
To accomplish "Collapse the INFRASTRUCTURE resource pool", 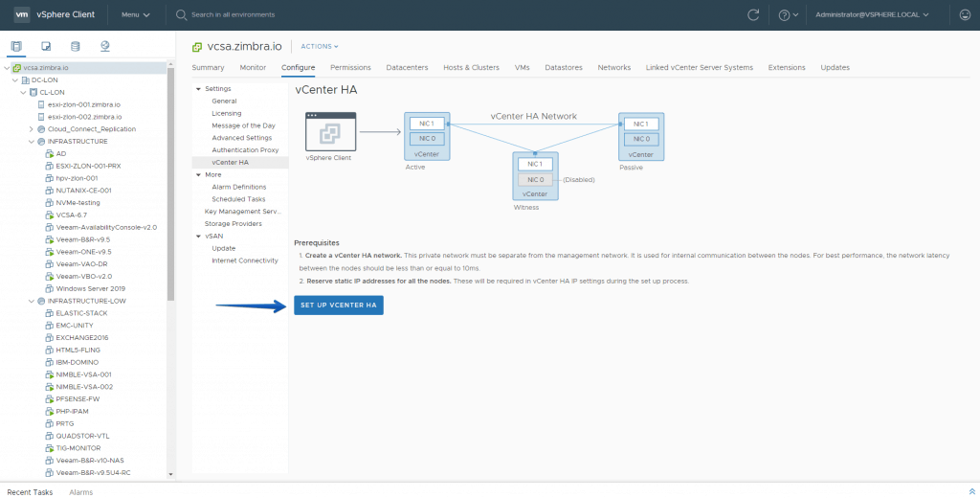I will click(x=32, y=142).
